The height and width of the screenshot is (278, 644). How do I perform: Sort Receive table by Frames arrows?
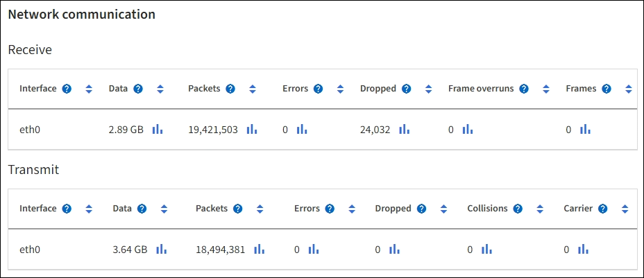pos(629,89)
